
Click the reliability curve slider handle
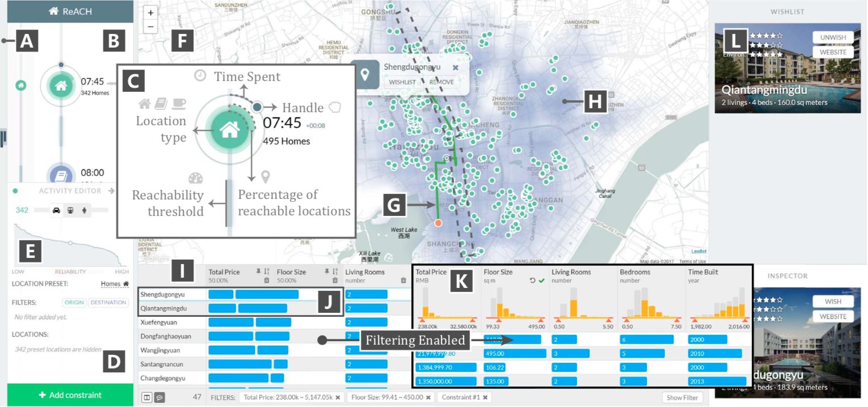coord(70,242)
